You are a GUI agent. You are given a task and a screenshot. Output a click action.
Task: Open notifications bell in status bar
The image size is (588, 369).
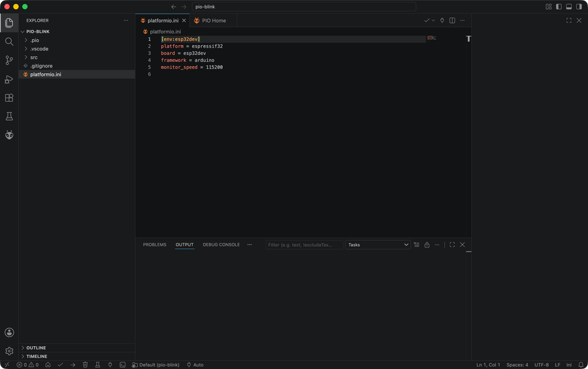(581, 365)
